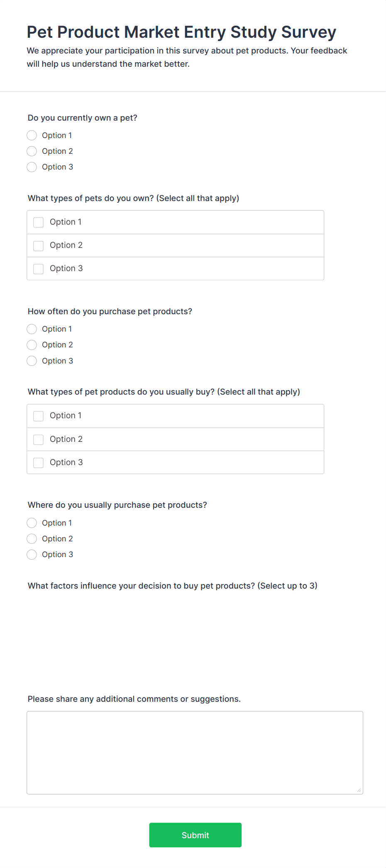Select Option 1 for currently owning a pet
386x868 pixels.
[32, 136]
